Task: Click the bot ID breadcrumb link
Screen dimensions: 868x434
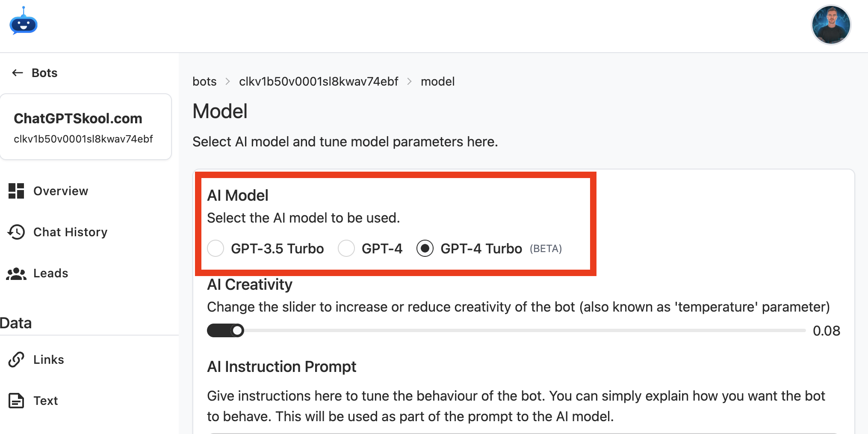Action: click(319, 81)
